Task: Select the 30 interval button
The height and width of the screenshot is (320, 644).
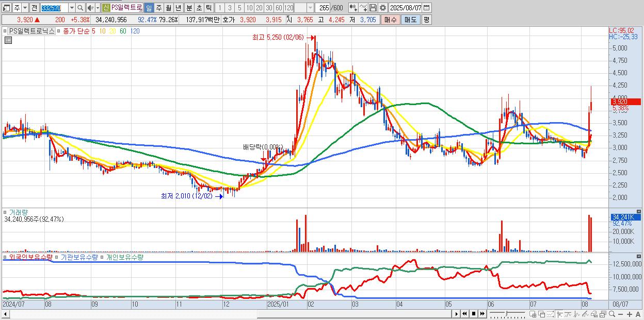Action: pos(269,8)
